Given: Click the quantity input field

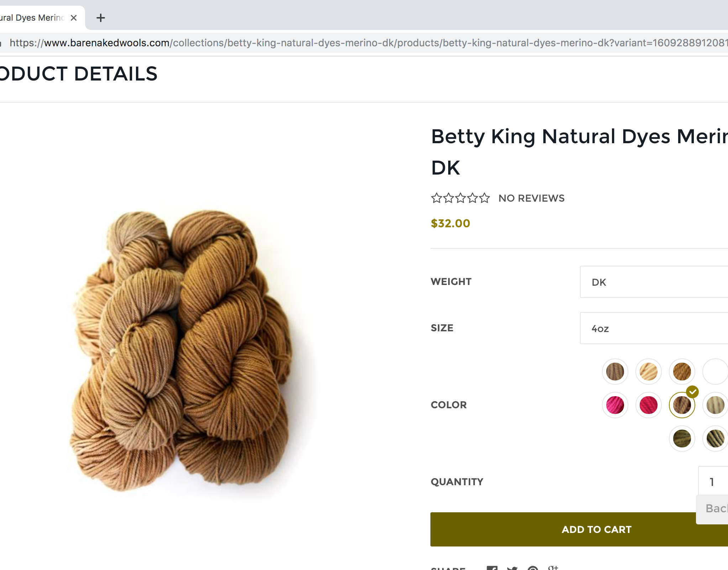Looking at the screenshot, I should [x=713, y=482].
